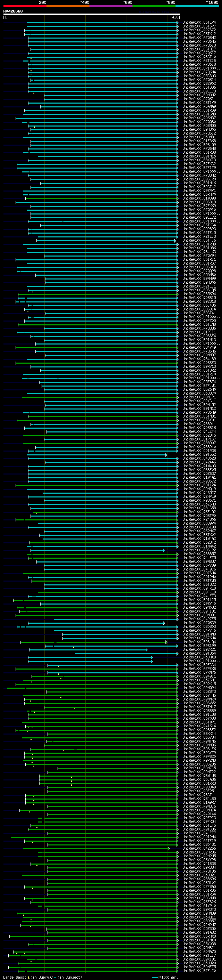Open the UniRef100_A7QTB5 entry
The height and width of the screenshot is (980, 222).
pyautogui.click(x=199, y=871)
